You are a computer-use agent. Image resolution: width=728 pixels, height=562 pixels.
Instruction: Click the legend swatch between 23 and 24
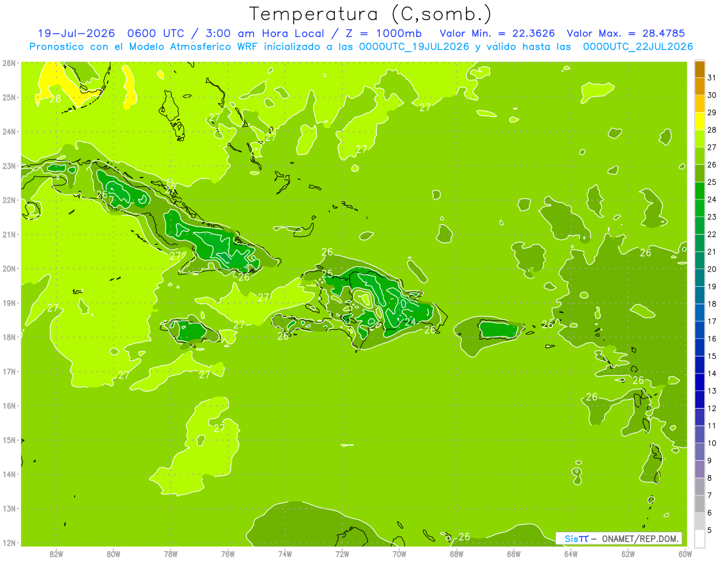[699, 209]
